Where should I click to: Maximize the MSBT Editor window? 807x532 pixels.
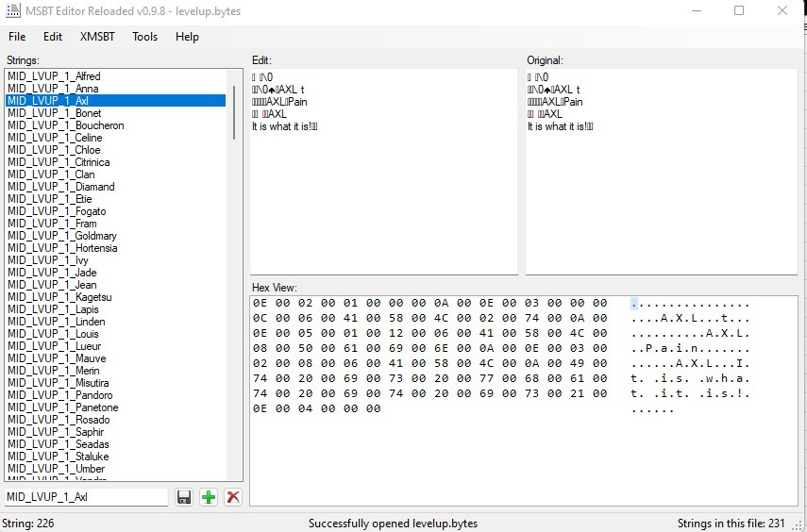(x=739, y=11)
